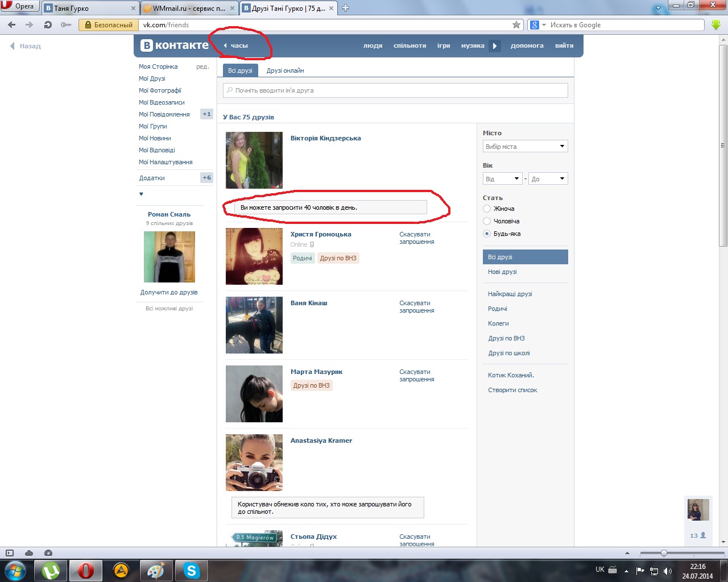Viewport: 728px width, 582px height.
Task: Click the header play arrow beside музика
Action: (495, 46)
